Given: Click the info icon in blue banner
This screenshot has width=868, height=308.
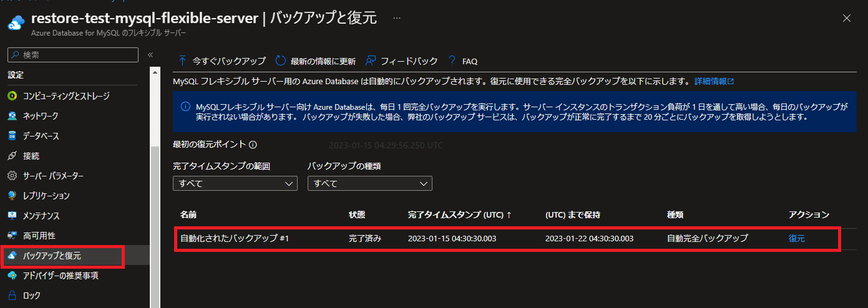Looking at the screenshot, I should click(x=185, y=106).
